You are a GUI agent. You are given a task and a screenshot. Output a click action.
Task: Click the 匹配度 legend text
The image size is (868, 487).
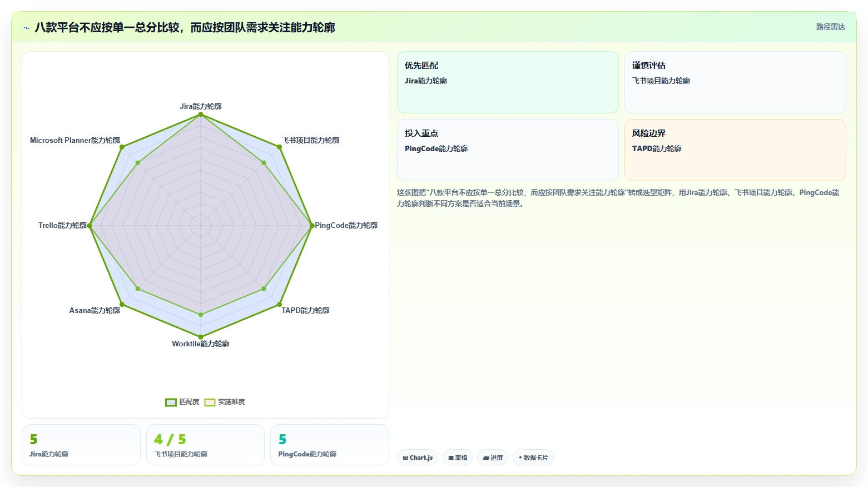tap(189, 402)
